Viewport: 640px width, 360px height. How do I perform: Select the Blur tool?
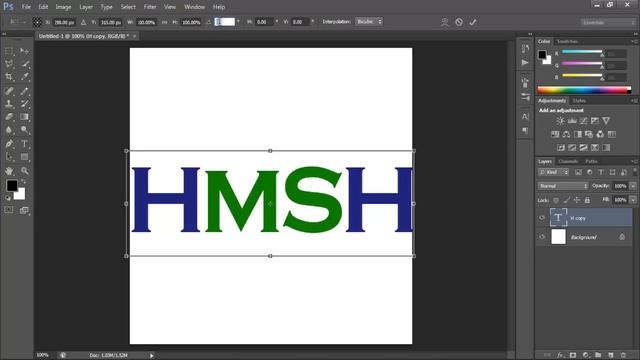tap(9, 130)
